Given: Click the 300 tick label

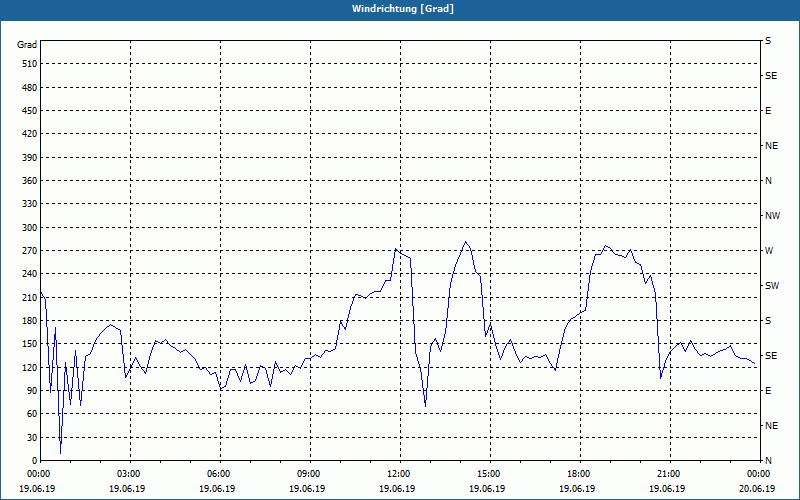Looking at the screenshot, I should coord(29,228).
